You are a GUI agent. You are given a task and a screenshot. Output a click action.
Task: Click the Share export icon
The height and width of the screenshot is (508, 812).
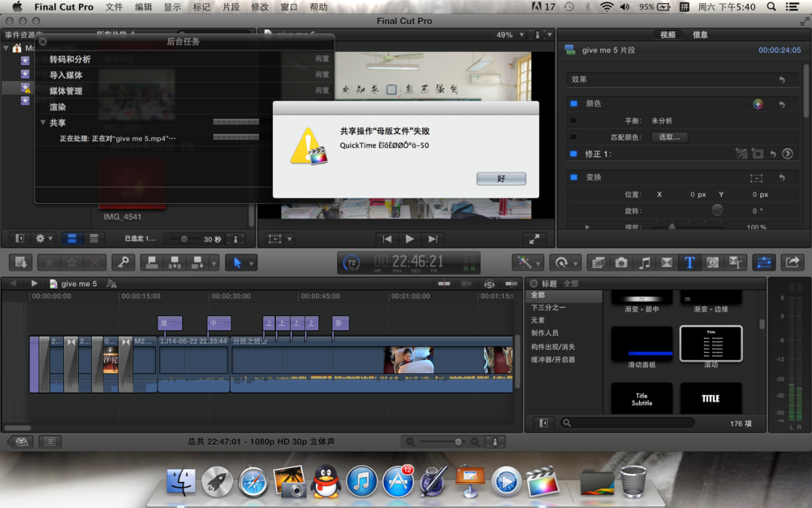coord(793,263)
